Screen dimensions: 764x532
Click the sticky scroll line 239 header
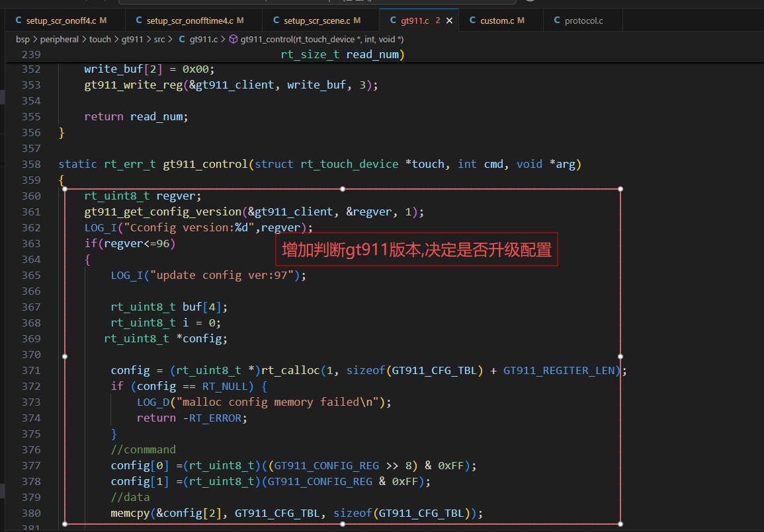coord(342,54)
